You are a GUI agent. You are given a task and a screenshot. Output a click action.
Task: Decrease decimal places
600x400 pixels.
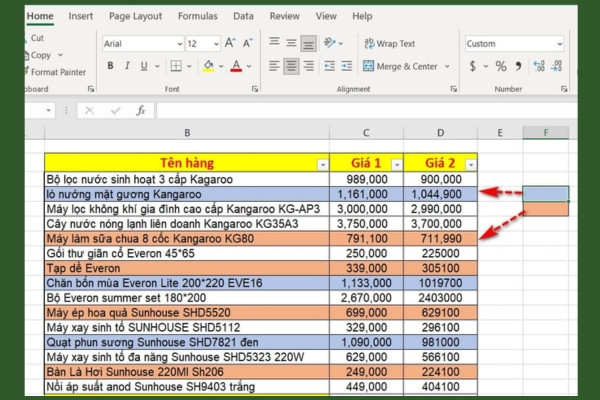(556, 66)
